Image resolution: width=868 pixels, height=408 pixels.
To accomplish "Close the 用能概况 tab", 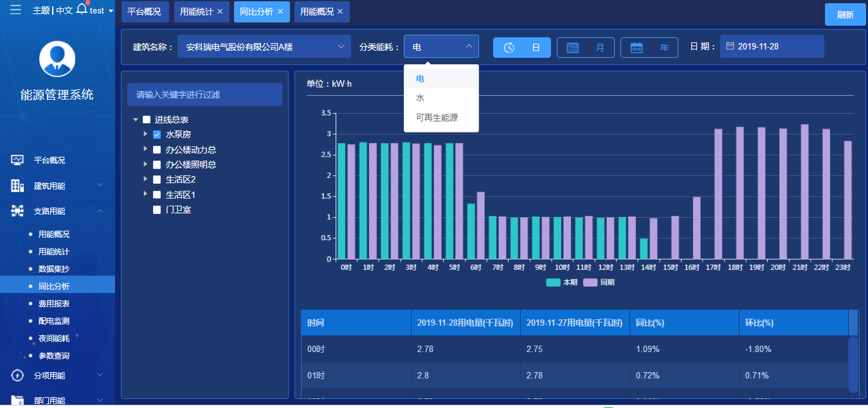I will tap(339, 12).
